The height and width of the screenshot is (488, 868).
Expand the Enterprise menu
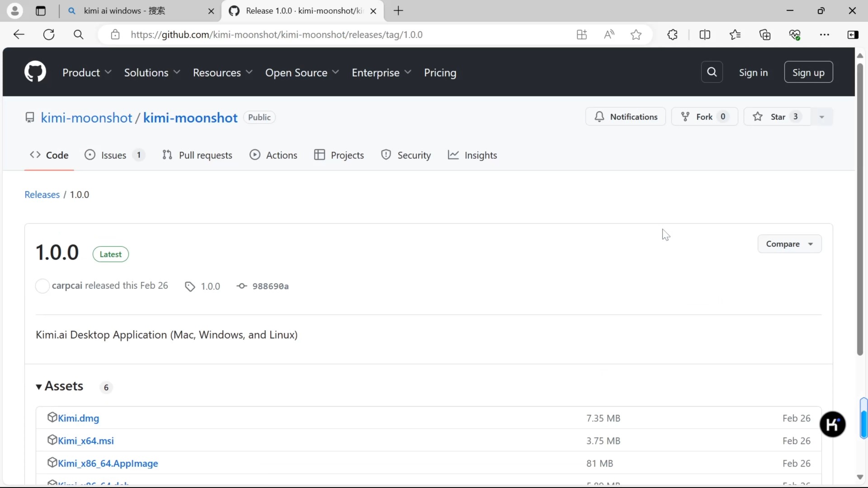382,72
